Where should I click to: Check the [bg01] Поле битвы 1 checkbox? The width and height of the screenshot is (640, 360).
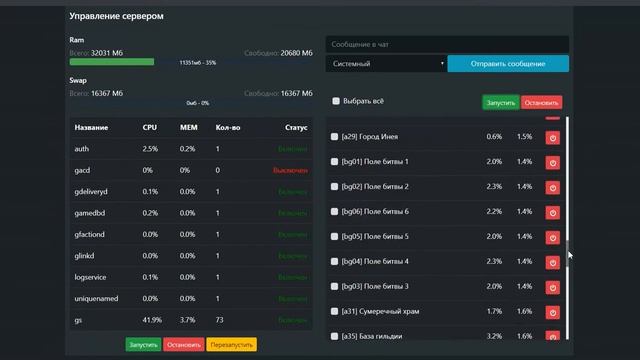coord(334,162)
